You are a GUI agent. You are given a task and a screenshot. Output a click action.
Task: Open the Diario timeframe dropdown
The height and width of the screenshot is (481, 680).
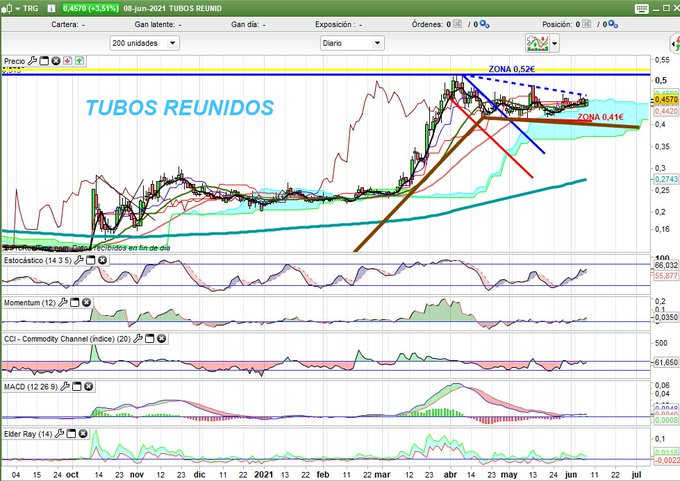(x=352, y=43)
